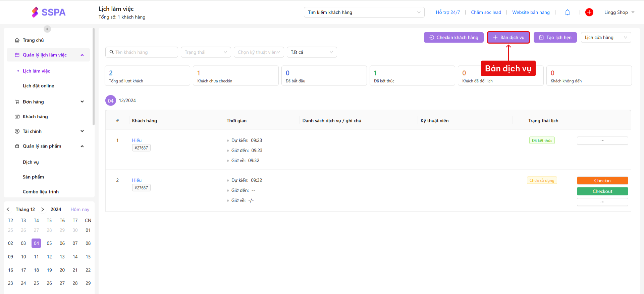Screen dimensions: 644x294
Task: Collapse the sidebar with the arrow button
Action: [47, 29]
